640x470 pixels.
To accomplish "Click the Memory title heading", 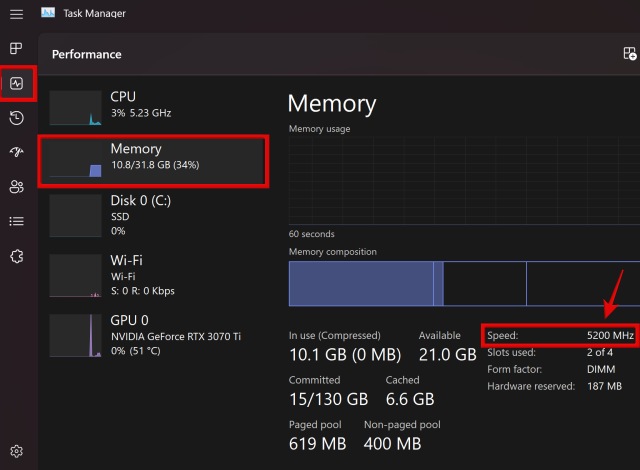I will point(332,104).
